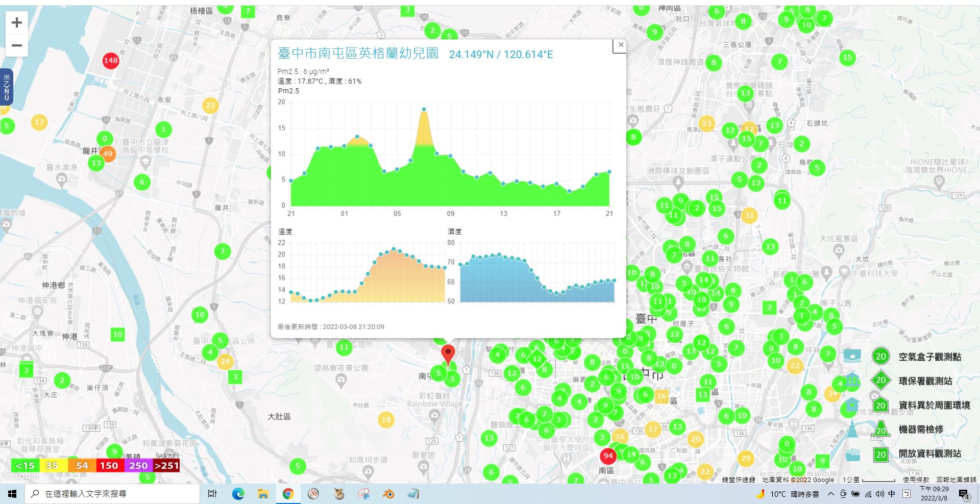Click the 環保署觀測站 legend label
The image size is (980, 504).
pyautogui.click(x=925, y=381)
